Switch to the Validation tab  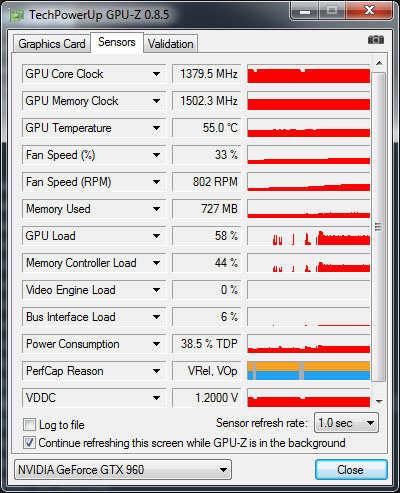pos(171,44)
